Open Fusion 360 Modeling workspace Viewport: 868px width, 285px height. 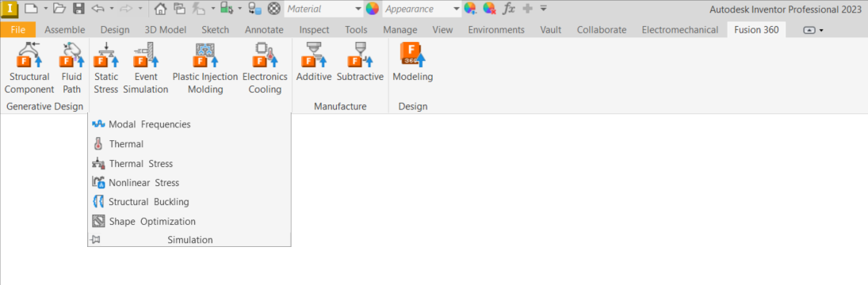tap(412, 63)
